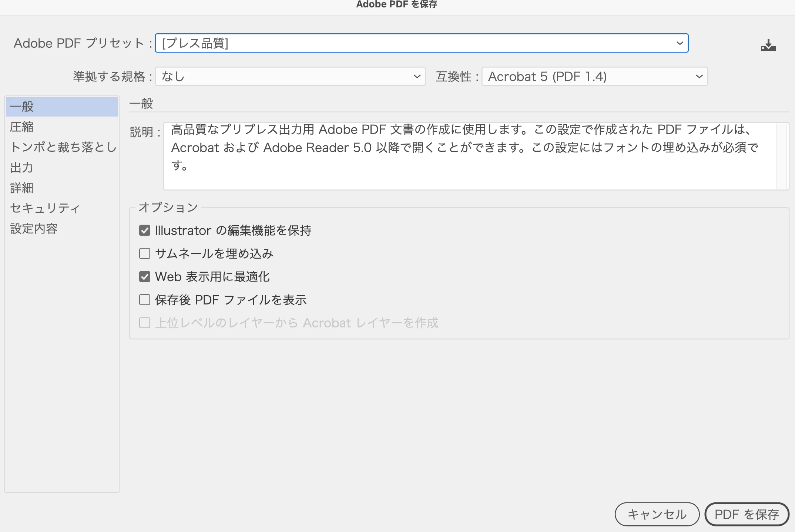
Task: Click the description box scrollbar
Action: coord(781,156)
